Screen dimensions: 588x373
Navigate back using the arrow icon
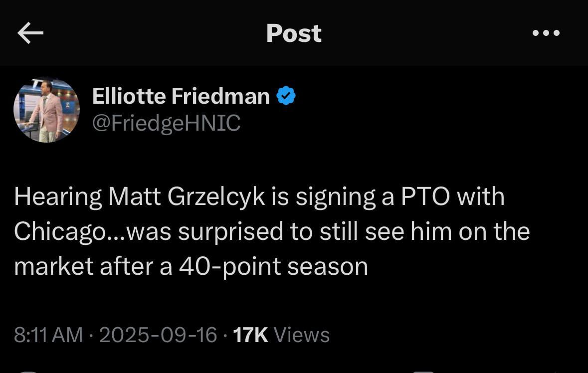[x=31, y=33]
